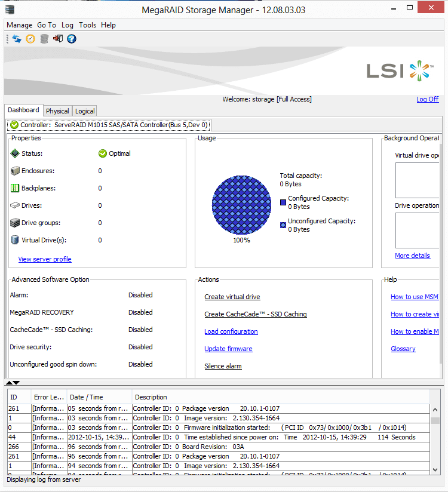Click the log scrollbar down arrow
The height and width of the screenshot is (492, 448).
(435, 470)
